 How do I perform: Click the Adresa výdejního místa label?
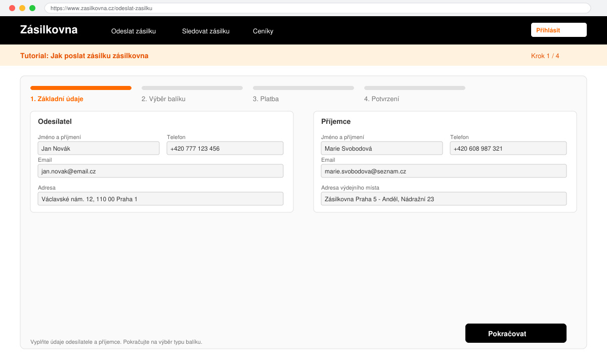[350, 188]
